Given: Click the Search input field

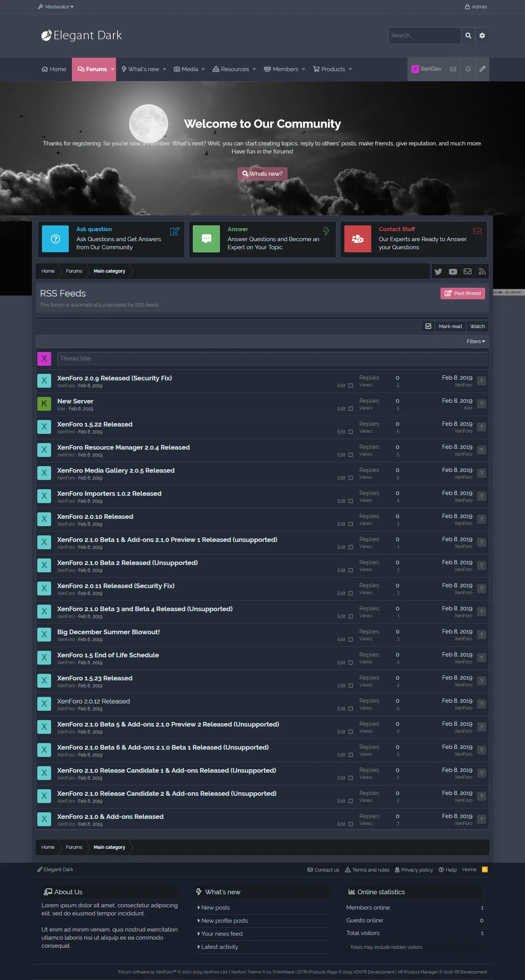Looking at the screenshot, I should pos(425,35).
